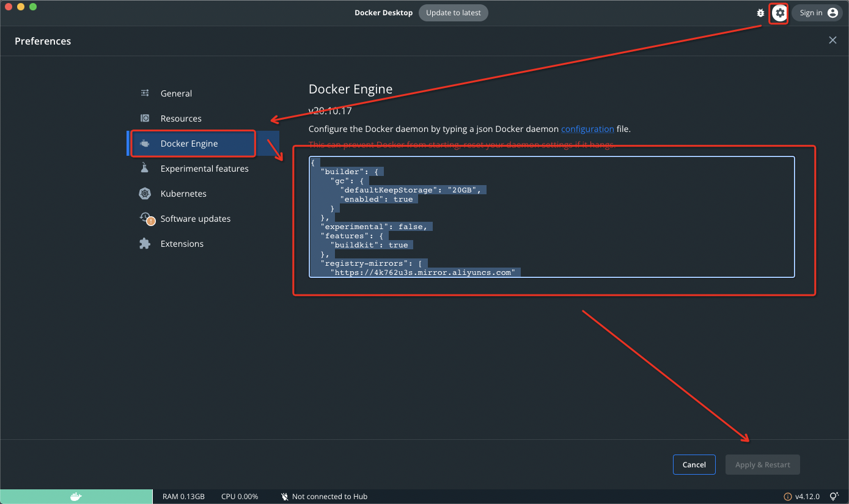The height and width of the screenshot is (504, 849).
Task: Open the configuration link
Action: [587, 129]
